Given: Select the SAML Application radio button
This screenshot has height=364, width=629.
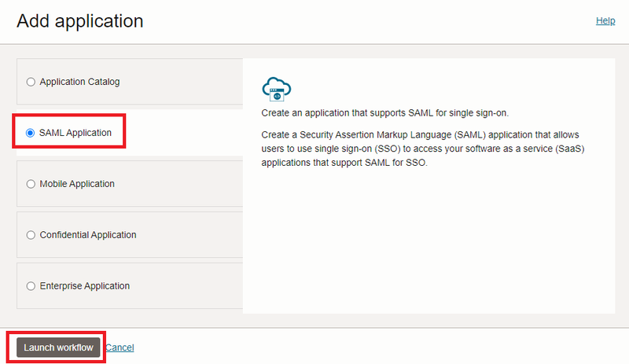Looking at the screenshot, I should [x=31, y=133].
